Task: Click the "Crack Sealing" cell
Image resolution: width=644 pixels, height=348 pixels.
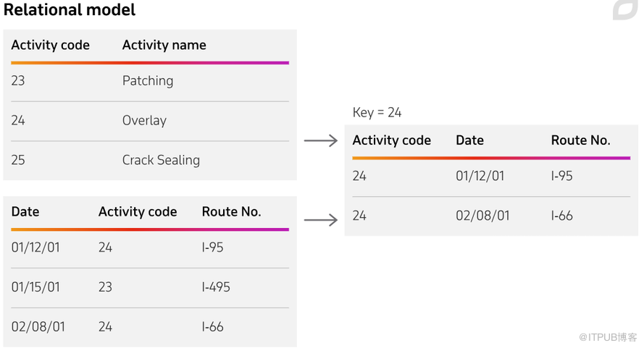Action: click(x=161, y=160)
